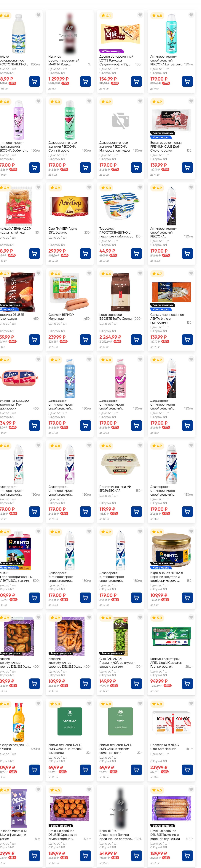Add Паштет ЕГОРЬЕВСКАЯ to cart
201x868 pixels.
coord(136,511)
